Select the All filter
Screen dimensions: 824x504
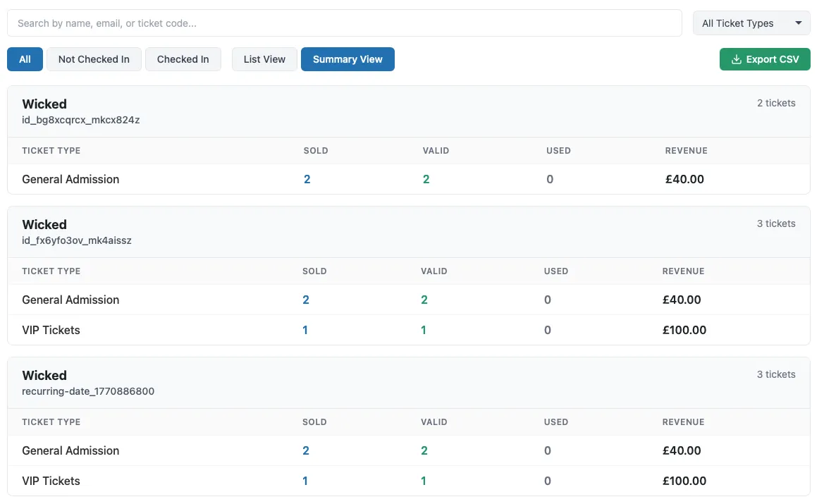(x=25, y=59)
